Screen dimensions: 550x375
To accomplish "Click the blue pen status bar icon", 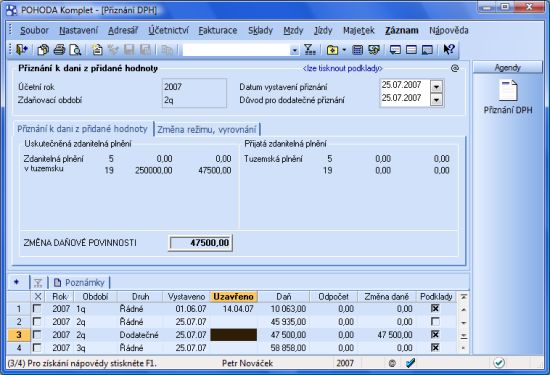I will (411, 363).
